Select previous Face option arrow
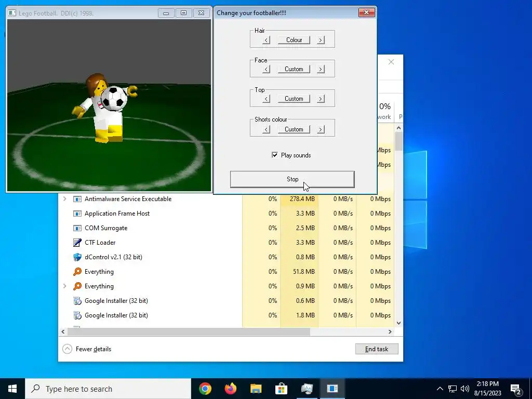This screenshot has width=532, height=399. pos(267,69)
